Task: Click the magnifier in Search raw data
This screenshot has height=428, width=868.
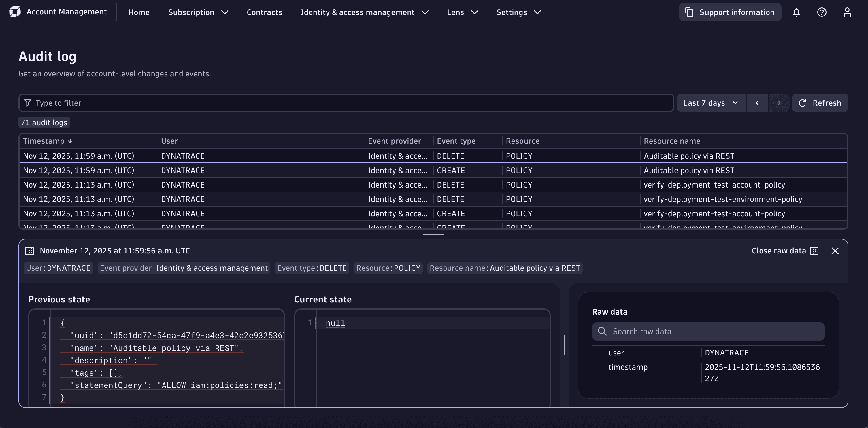Action: coord(603,331)
